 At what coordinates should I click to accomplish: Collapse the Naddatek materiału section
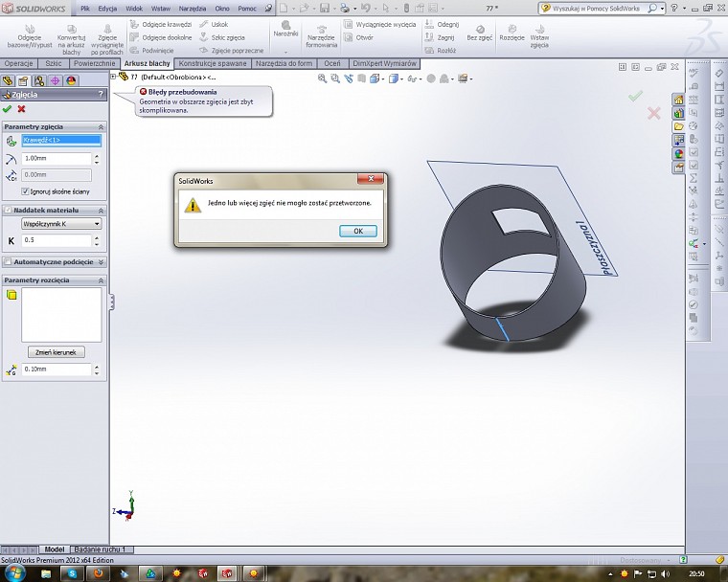coord(101,211)
